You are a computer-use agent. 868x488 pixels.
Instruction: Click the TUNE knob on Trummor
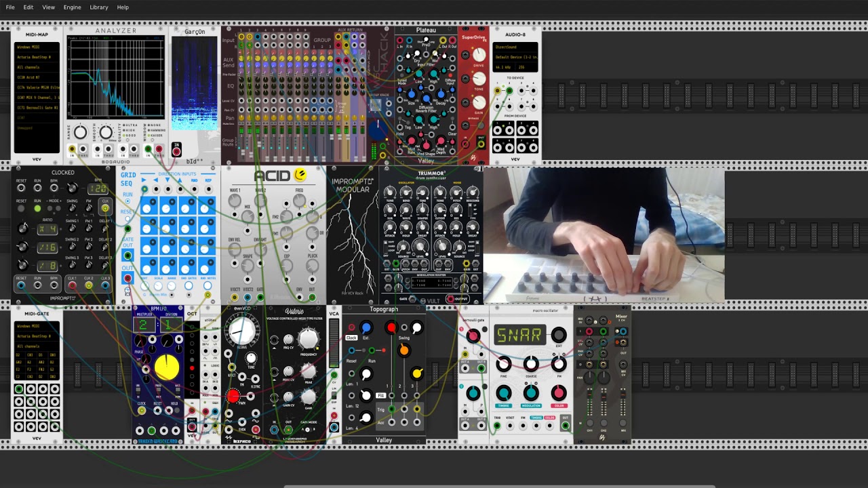pyautogui.click(x=390, y=192)
